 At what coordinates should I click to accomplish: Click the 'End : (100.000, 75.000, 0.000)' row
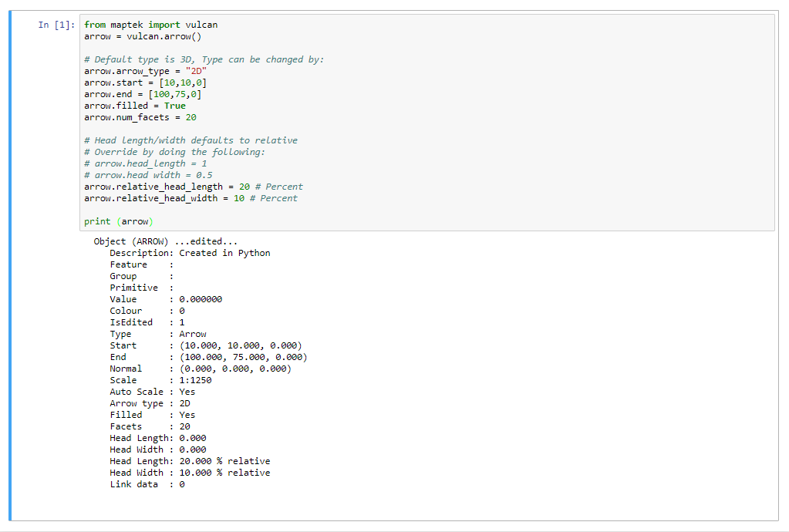click(209, 357)
